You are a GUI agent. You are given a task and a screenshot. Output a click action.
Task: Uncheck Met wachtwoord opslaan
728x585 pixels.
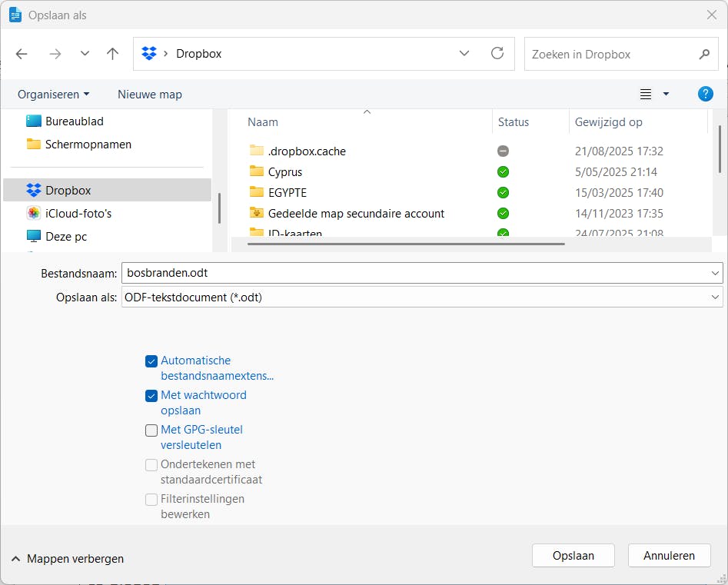[x=151, y=396]
